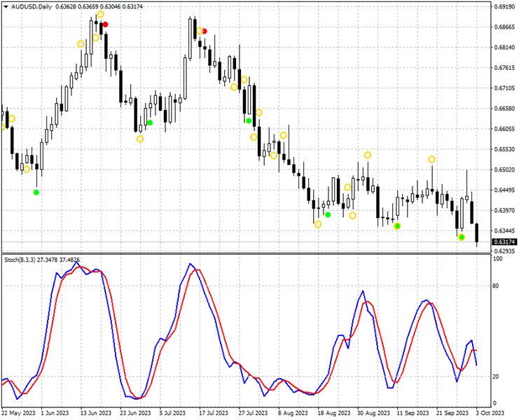Select the last black candle on the chart
The width and height of the screenshot is (519, 420).
pyautogui.click(x=477, y=234)
